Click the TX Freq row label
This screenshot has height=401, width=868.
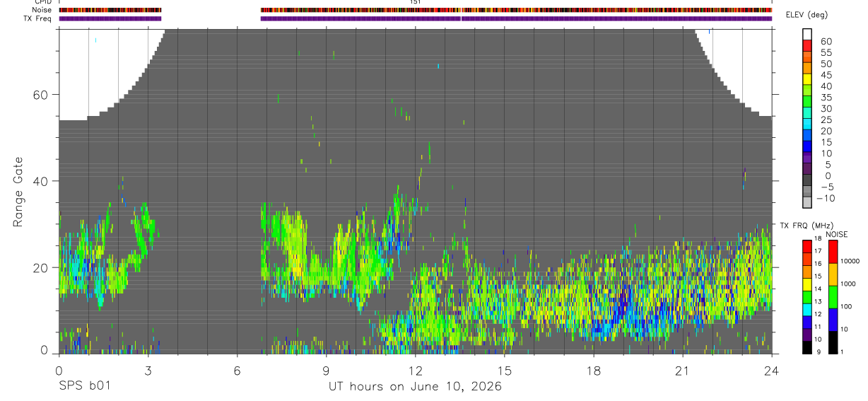[x=37, y=18]
